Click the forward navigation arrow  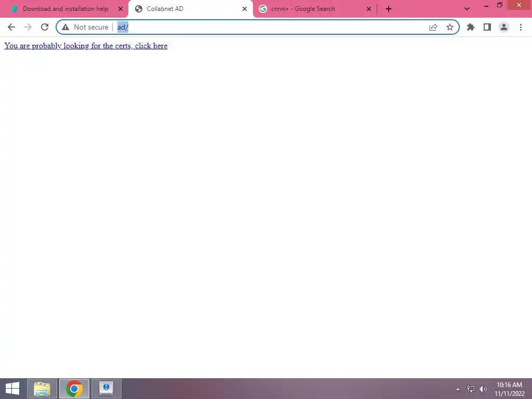[x=28, y=27]
